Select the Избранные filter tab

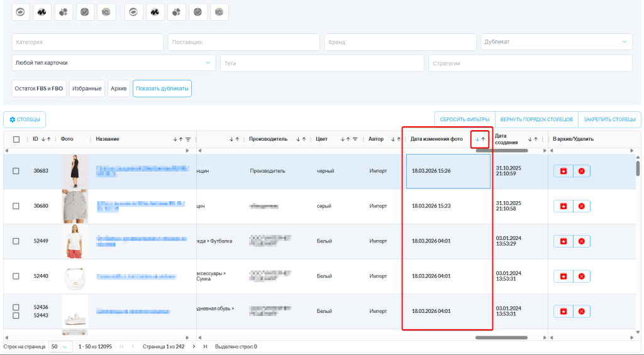point(87,89)
